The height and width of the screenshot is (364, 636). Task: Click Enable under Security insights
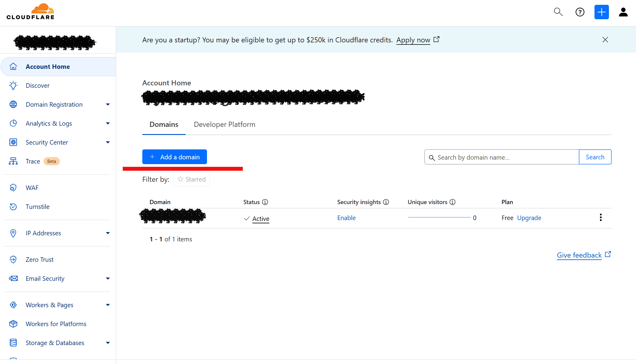click(346, 218)
